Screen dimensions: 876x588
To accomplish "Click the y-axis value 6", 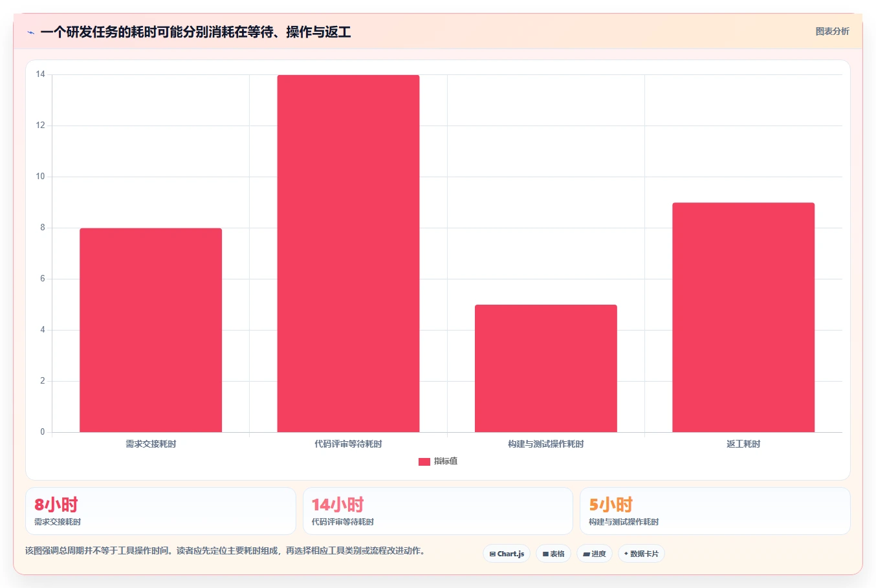I will (x=43, y=279).
